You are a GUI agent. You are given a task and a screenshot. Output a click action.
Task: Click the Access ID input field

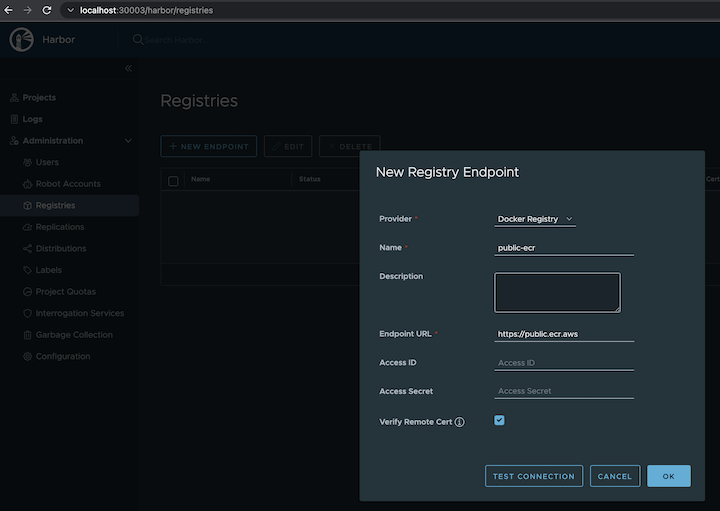[564, 363]
